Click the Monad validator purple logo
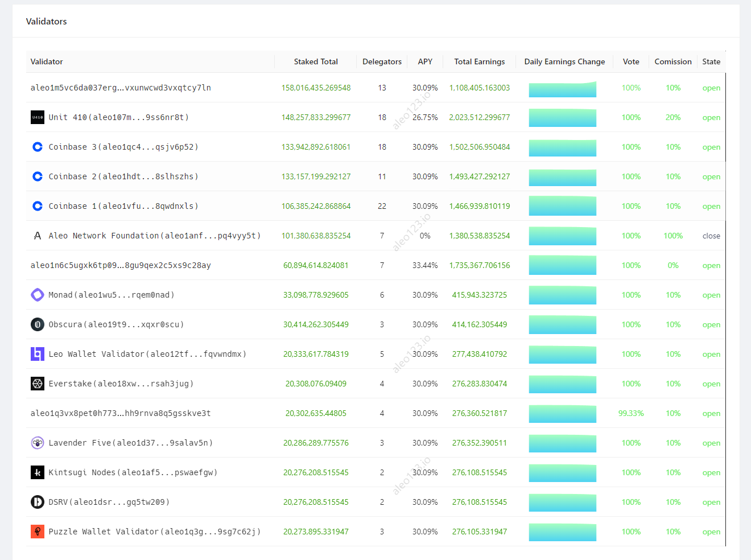 pyautogui.click(x=38, y=295)
